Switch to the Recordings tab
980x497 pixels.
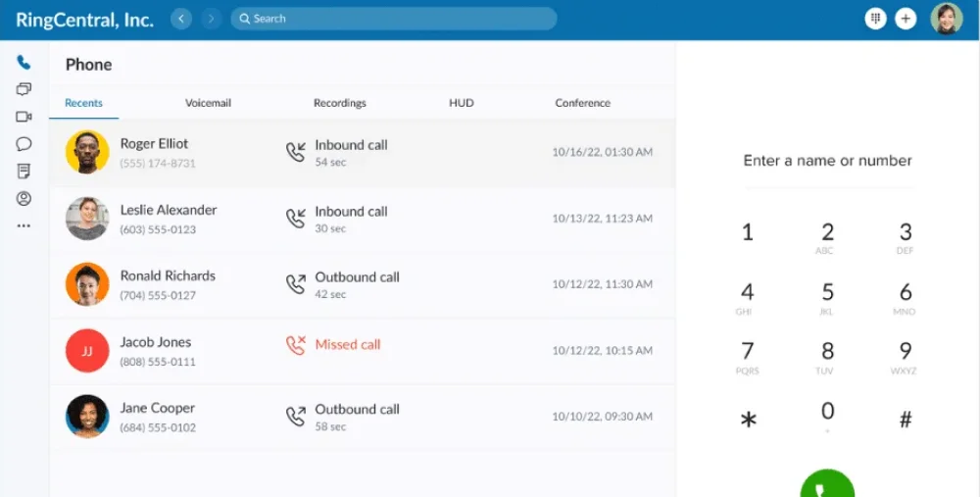click(340, 103)
